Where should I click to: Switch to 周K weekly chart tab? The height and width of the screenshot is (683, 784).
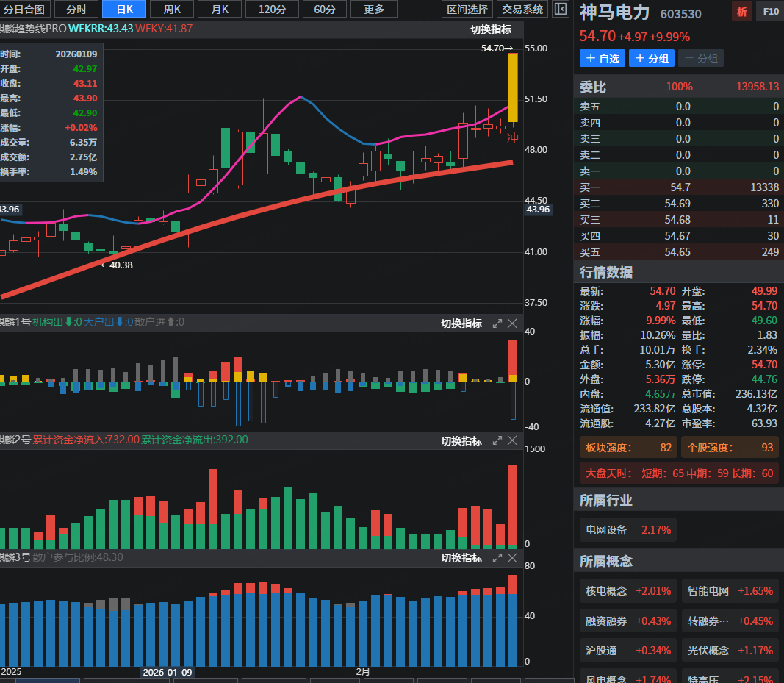[172, 10]
